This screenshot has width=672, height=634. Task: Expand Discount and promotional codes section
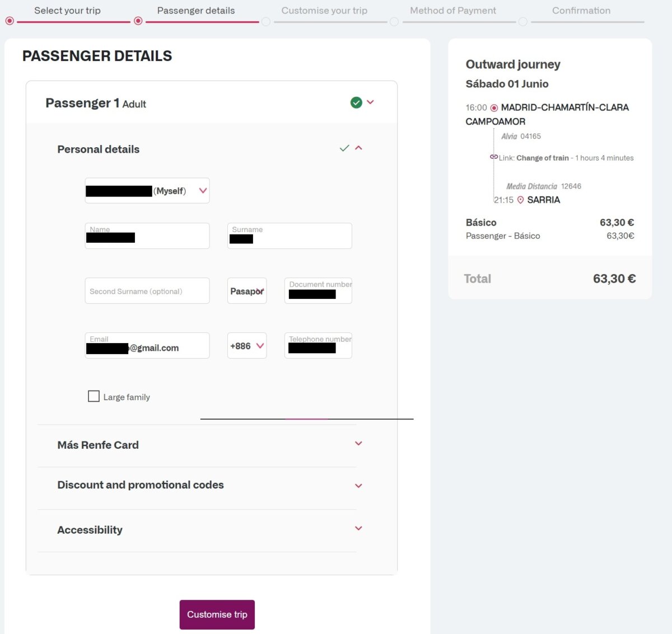point(358,486)
